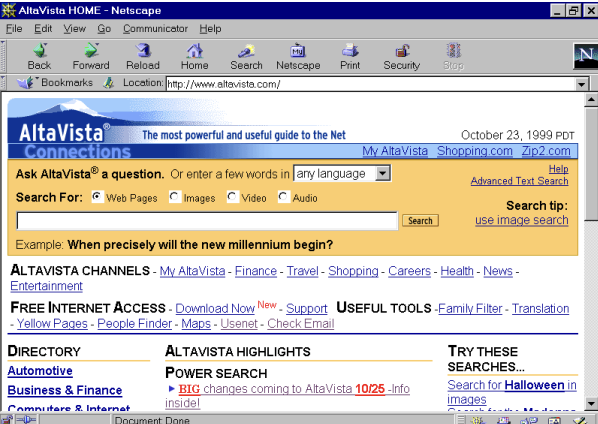Click the Download Now link
Viewport: 598px width, 424px height.
click(x=215, y=308)
